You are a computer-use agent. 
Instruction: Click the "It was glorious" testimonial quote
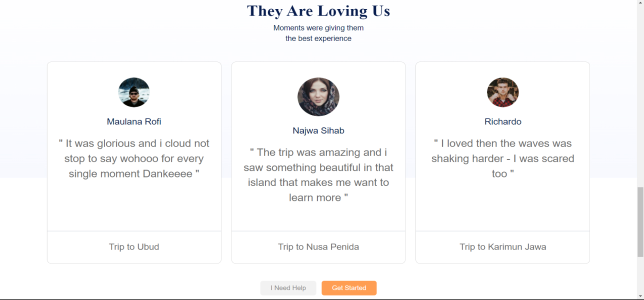click(x=134, y=158)
